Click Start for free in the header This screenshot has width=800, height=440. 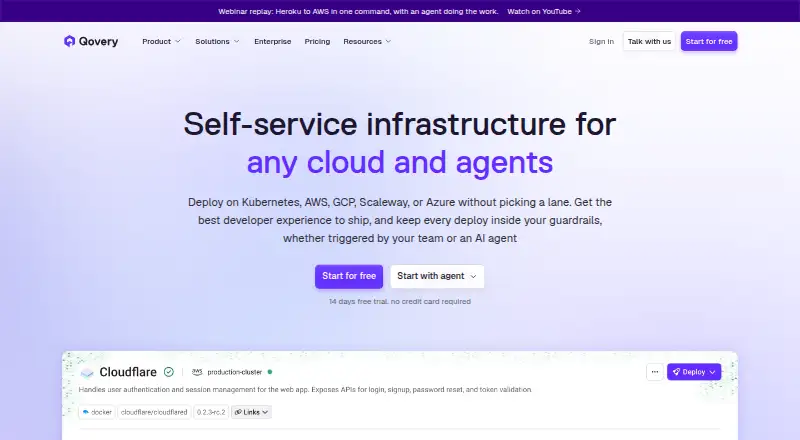tap(709, 41)
